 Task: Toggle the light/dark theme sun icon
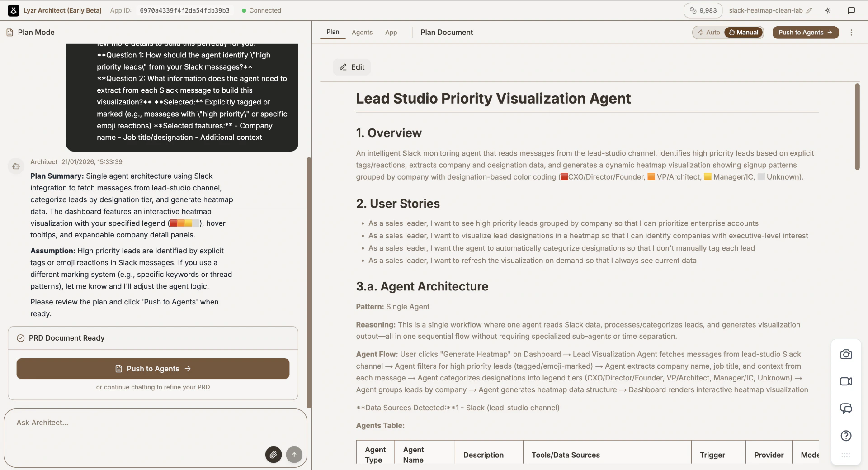[828, 10]
